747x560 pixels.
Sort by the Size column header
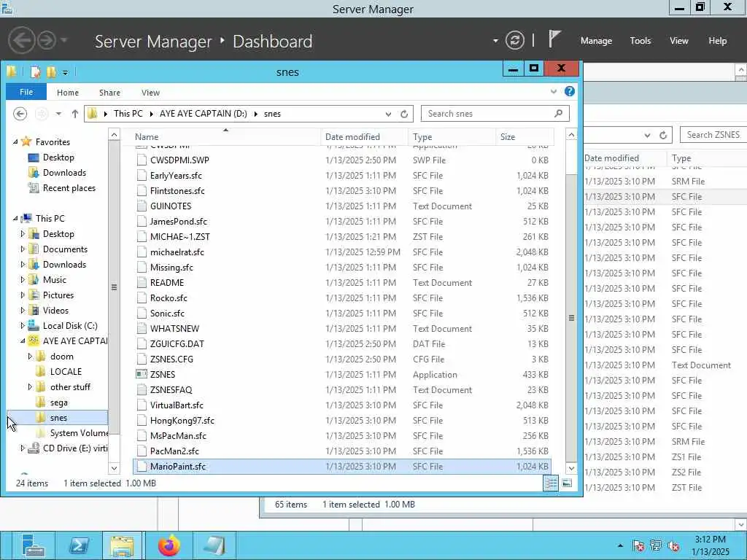click(525, 136)
